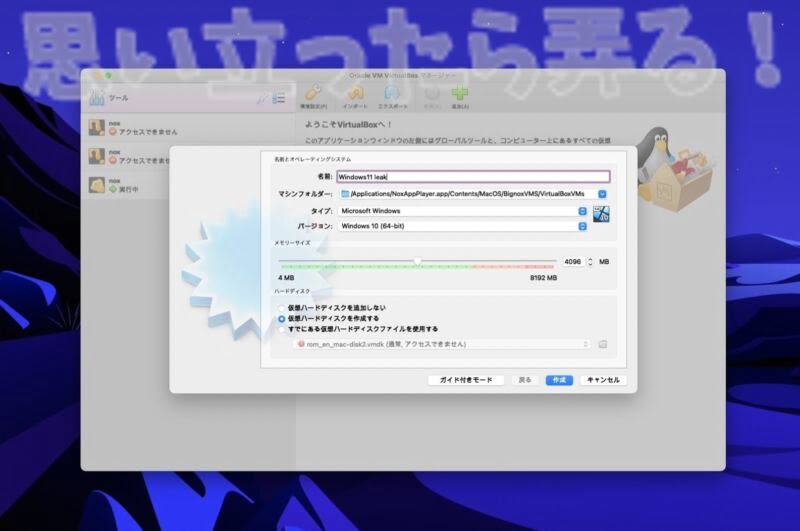
Task: Click the 4 MB minimum label
Action: [x=286, y=278]
